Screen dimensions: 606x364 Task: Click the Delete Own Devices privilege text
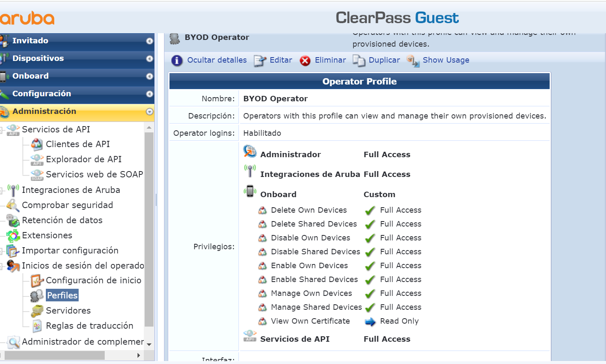[309, 210]
